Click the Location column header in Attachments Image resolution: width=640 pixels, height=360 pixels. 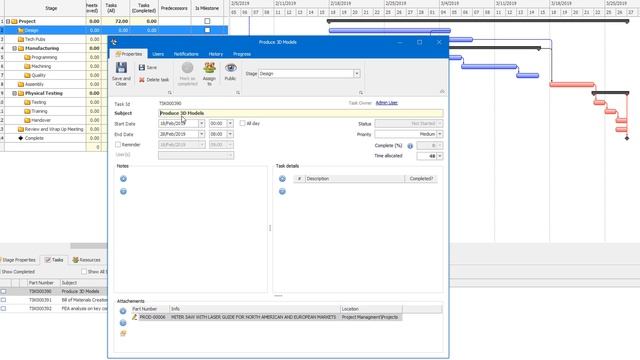pyautogui.click(x=371, y=309)
